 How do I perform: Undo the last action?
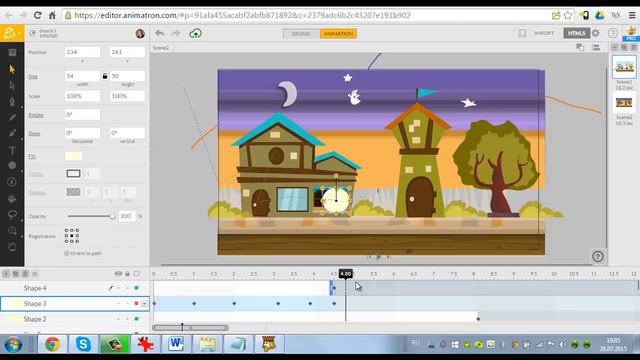coord(160,33)
